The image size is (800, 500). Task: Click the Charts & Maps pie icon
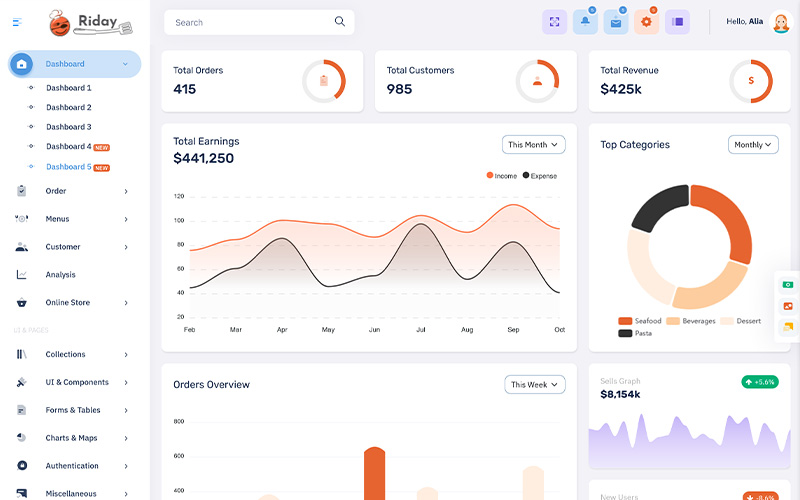(21, 438)
